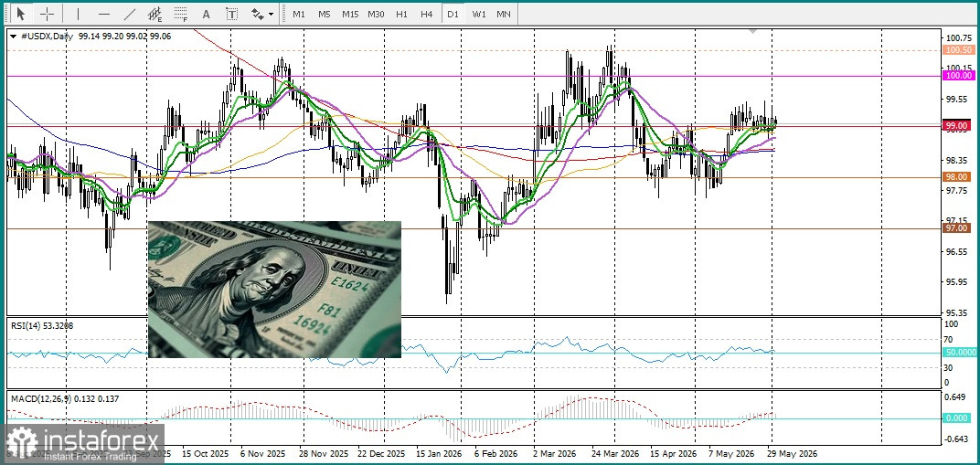Viewport: 980px width, 465px height.
Task: Click the 96.55 price scale value
Action: click(x=957, y=251)
